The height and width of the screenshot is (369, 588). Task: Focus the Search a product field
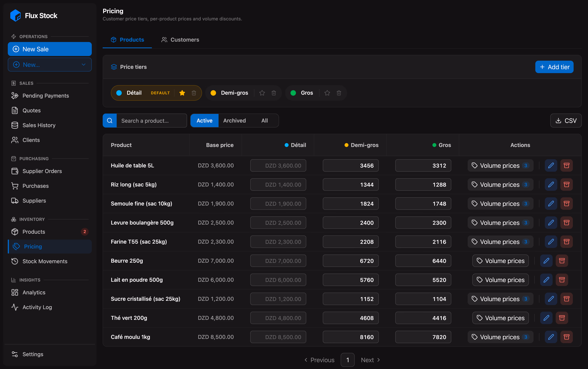pos(152,121)
